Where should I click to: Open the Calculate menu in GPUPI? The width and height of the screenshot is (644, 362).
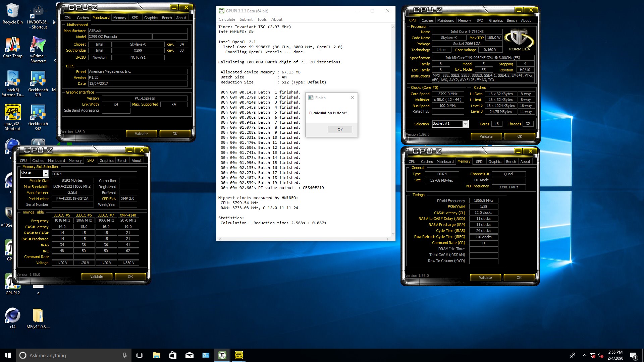point(227,19)
